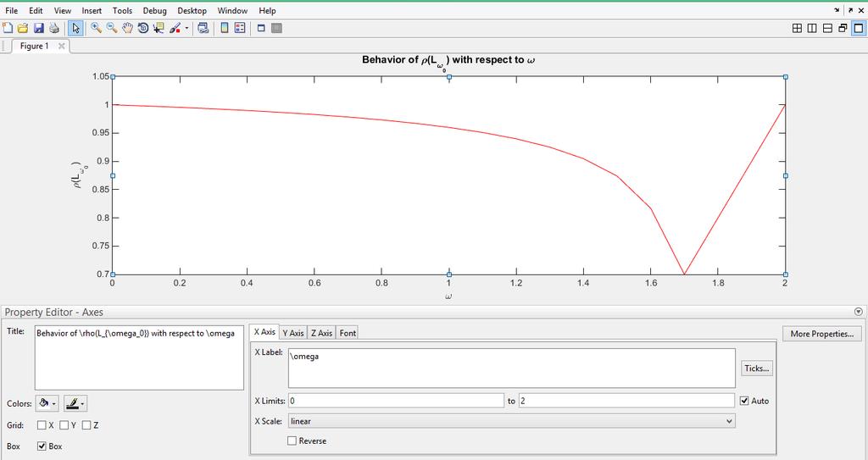Select the Zoom Out magnifier tool
Screen dimensions: 868x460
point(112,28)
